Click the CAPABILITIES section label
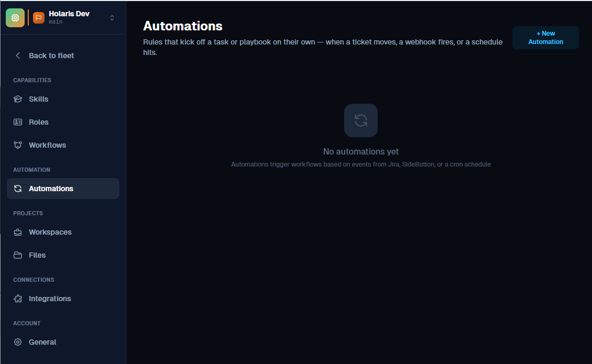The height and width of the screenshot is (364, 592). coord(32,80)
